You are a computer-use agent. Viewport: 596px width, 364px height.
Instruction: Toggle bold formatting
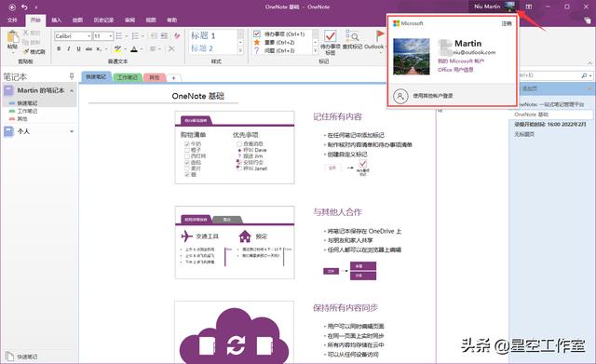pos(59,48)
